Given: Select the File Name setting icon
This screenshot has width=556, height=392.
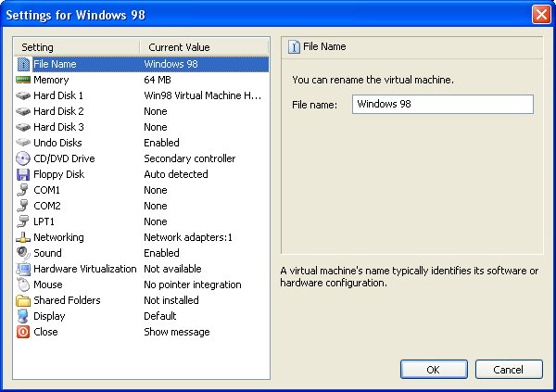Looking at the screenshot, I should click(x=23, y=64).
